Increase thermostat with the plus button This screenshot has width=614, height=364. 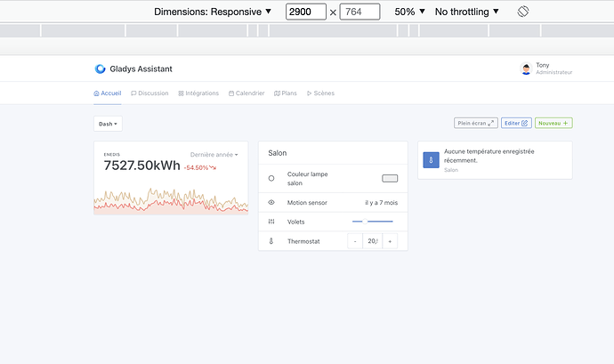tap(390, 241)
